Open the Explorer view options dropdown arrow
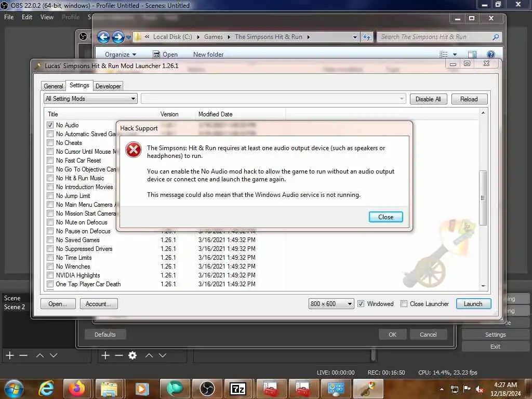This screenshot has height=399, width=532. pos(455,54)
